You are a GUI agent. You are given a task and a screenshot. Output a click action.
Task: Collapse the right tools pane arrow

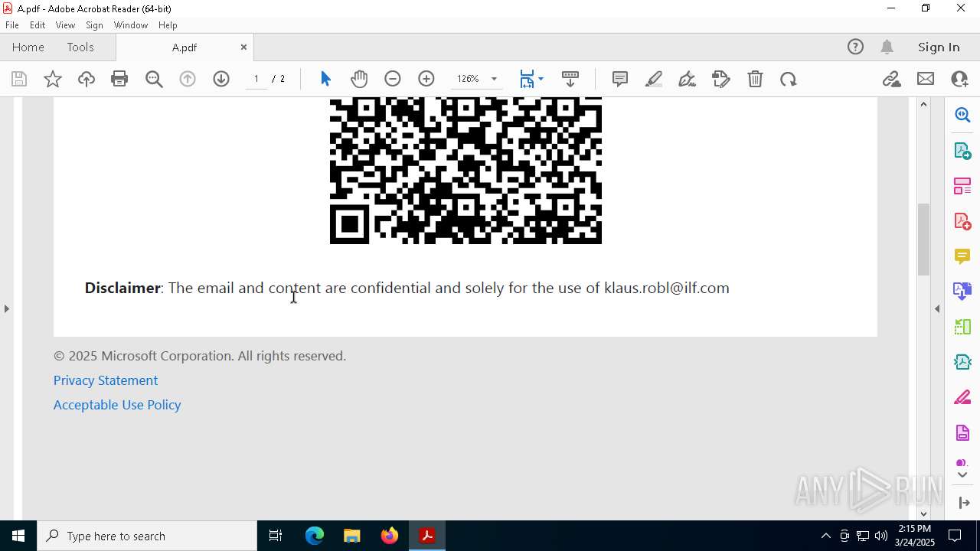tap(964, 503)
